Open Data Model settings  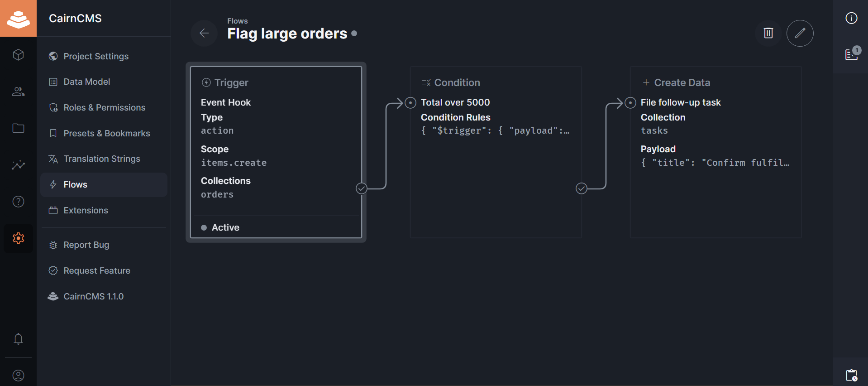click(x=104, y=82)
